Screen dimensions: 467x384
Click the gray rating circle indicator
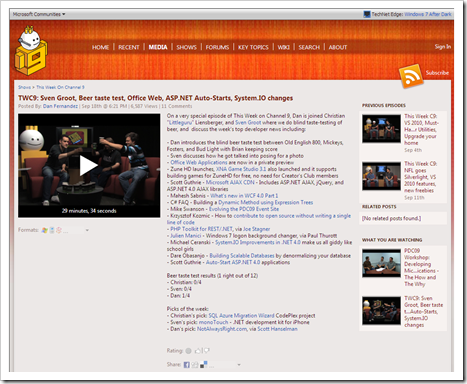click(x=189, y=351)
